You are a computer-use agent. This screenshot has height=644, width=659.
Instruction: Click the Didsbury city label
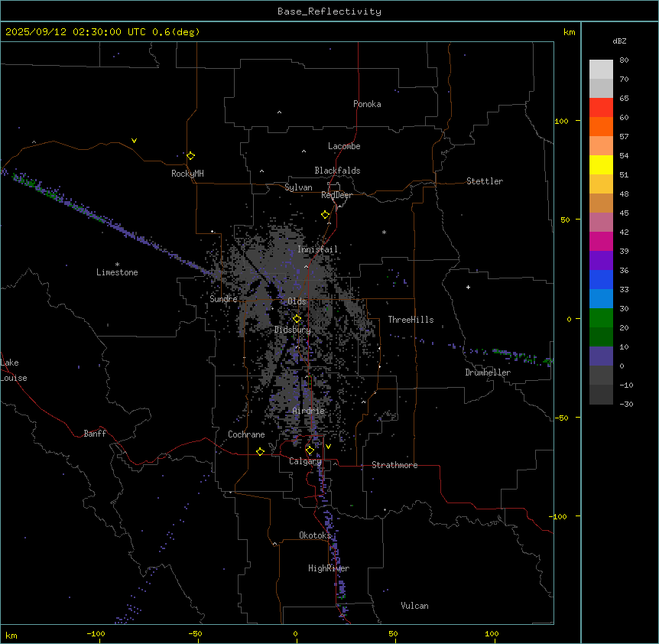[x=293, y=330]
